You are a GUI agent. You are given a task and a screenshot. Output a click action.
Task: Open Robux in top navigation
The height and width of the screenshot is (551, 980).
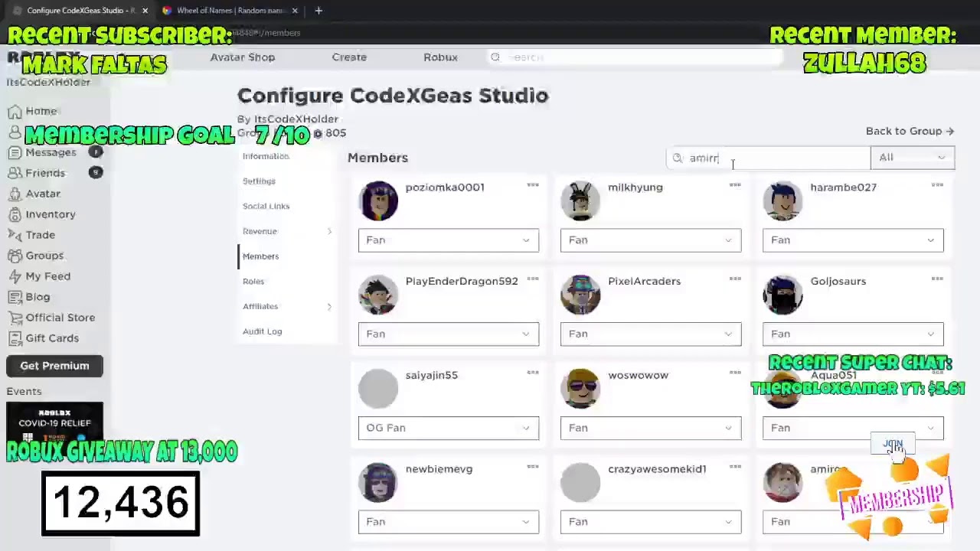tap(440, 57)
